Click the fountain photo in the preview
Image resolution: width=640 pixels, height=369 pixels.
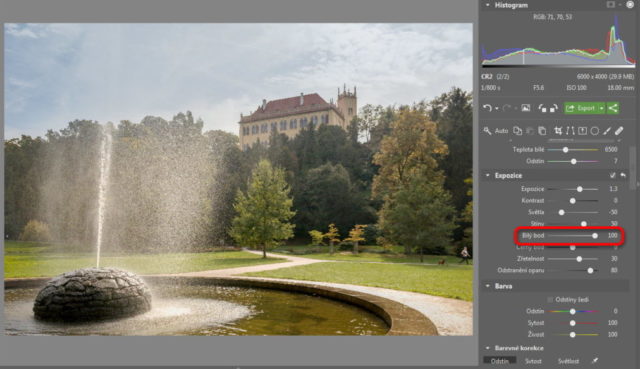[x=238, y=179]
